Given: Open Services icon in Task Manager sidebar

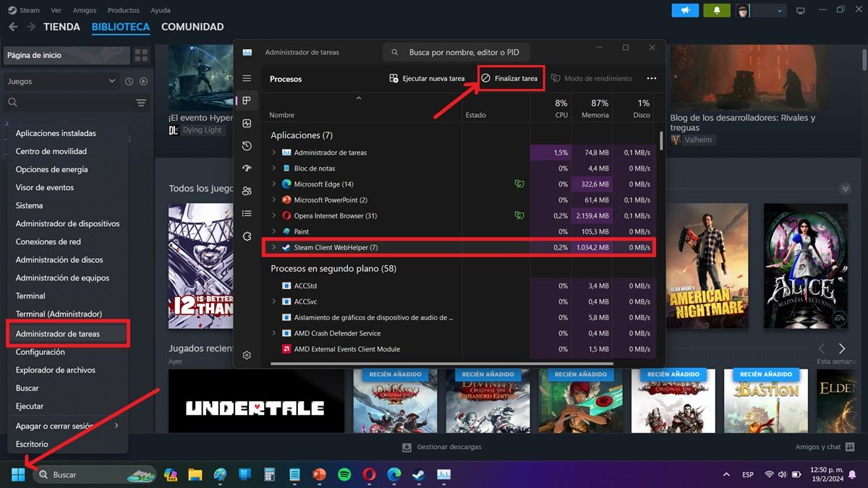Looking at the screenshot, I should coord(247,236).
